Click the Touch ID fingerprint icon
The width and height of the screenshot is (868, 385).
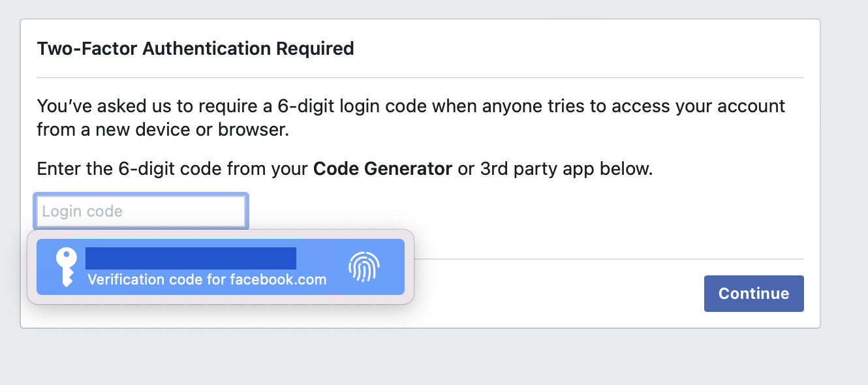(x=364, y=266)
